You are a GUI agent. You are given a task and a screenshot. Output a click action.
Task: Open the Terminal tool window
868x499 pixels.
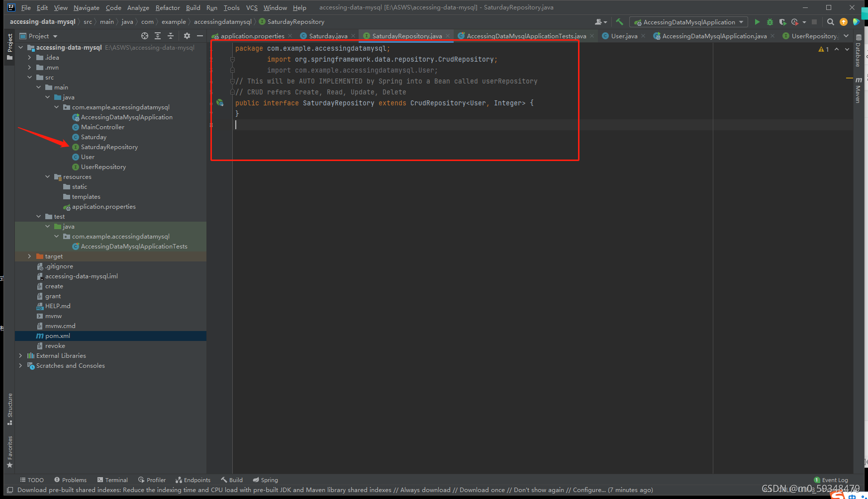click(x=113, y=480)
